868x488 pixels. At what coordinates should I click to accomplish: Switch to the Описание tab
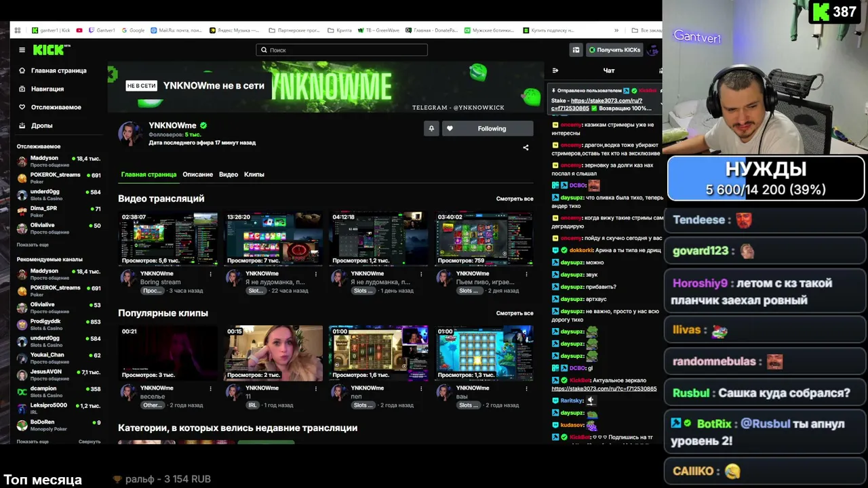point(197,174)
